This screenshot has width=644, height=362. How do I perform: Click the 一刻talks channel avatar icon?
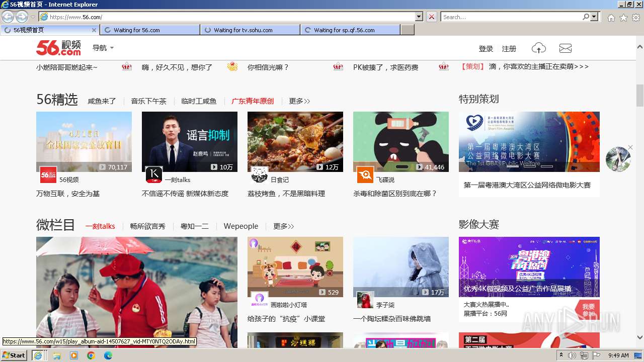pyautogui.click(x=154, y=174)
